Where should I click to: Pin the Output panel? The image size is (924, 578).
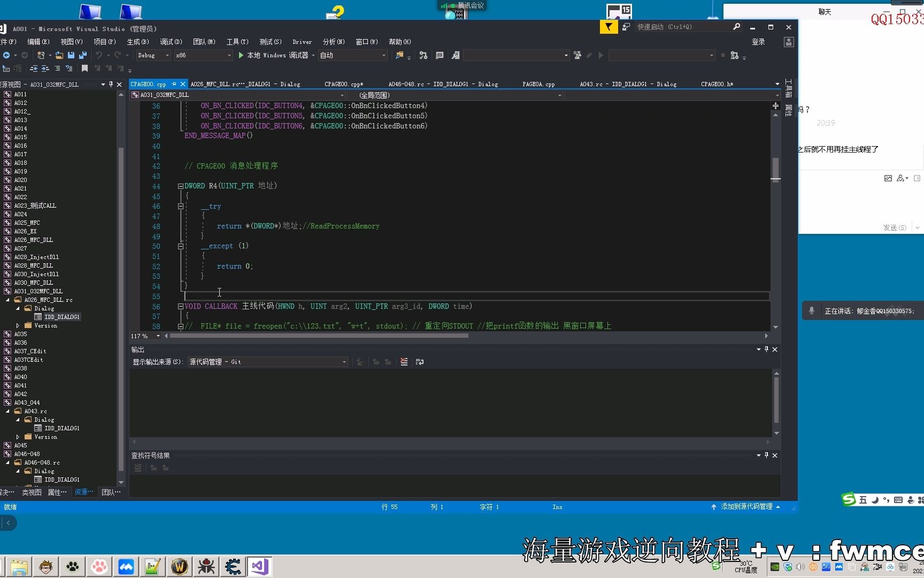pyautogui.click(x=766, y=349)
